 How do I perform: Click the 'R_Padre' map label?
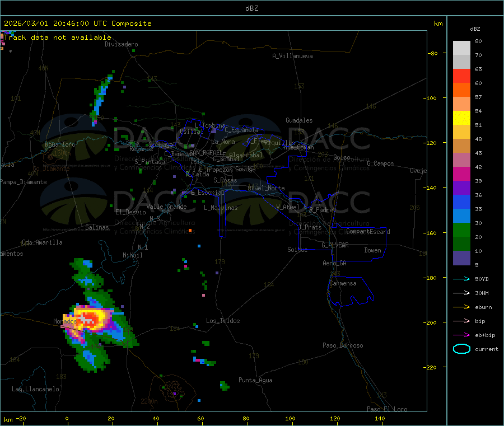pyautogui.click(x=321, y=210)
